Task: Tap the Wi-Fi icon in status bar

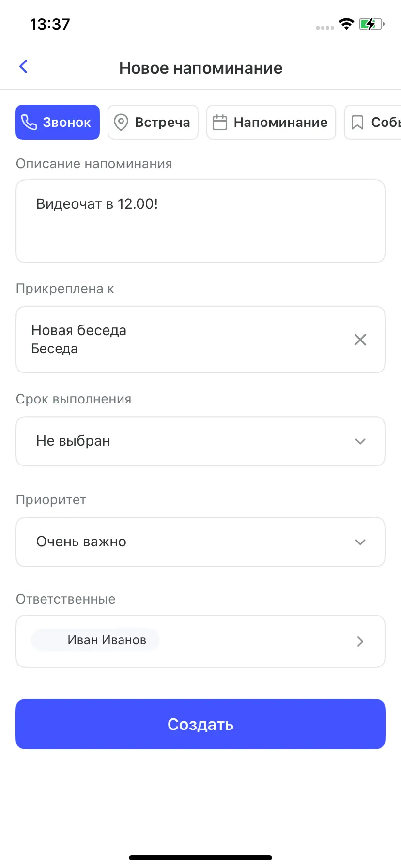Action: pyautogui.click(x=346, y=24)
